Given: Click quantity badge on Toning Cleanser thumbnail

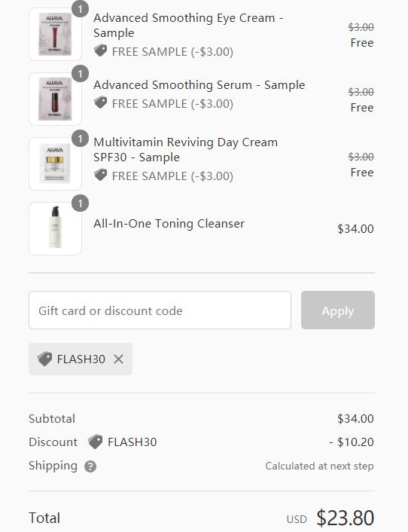Looking at the screenshot, I should (80, 203).
